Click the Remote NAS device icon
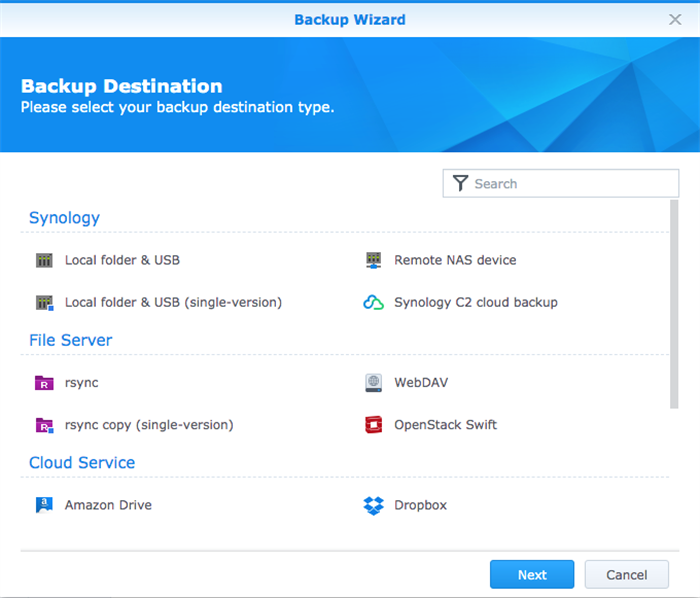700x598 pixels. (374, 260)
